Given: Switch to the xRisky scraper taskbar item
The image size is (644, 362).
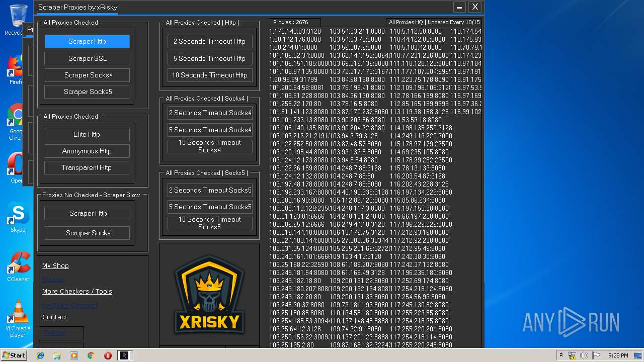Looking at the screenshot, I should tap(125, 355).
